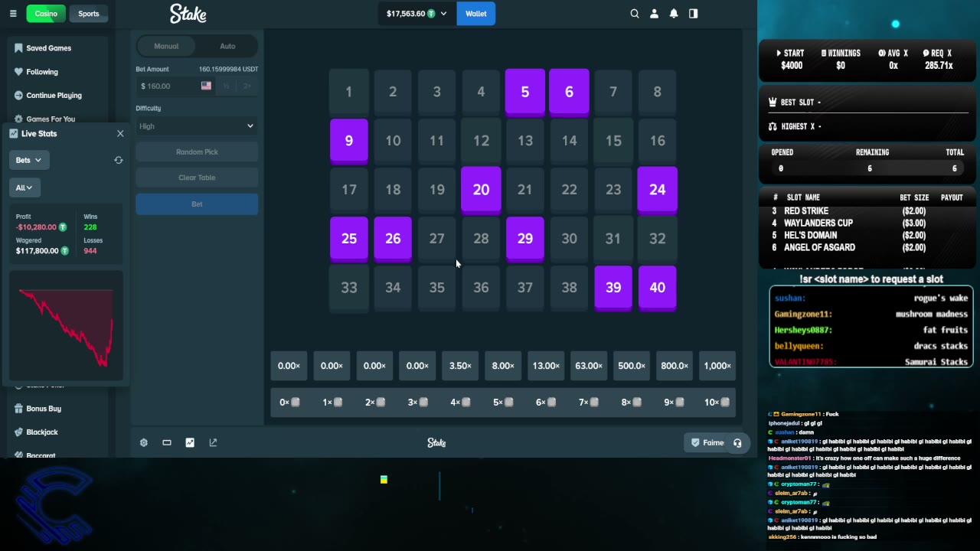Click the 500.0× multiplier tile
This screenshot has width=980, height=551.
click(632, 366)
